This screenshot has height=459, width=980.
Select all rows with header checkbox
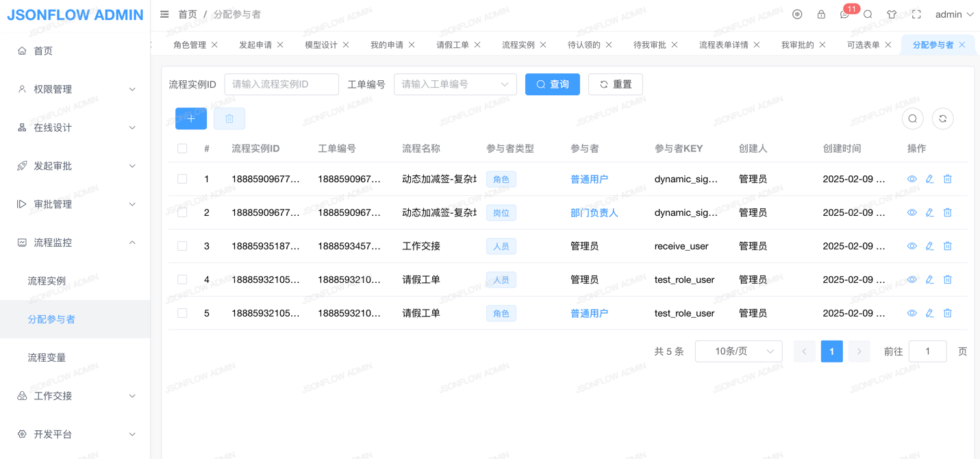(182, 149)
